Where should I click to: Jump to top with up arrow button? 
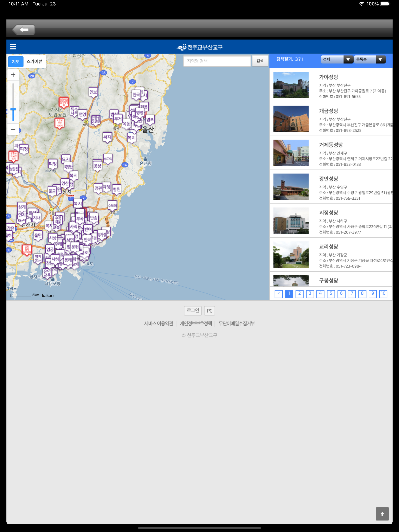click(x=382, y=514)
